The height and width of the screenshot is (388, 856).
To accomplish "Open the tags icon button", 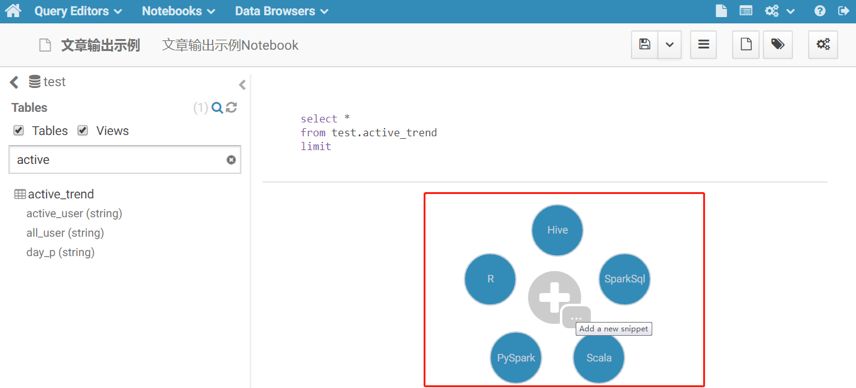I will (x=777, y=45).
